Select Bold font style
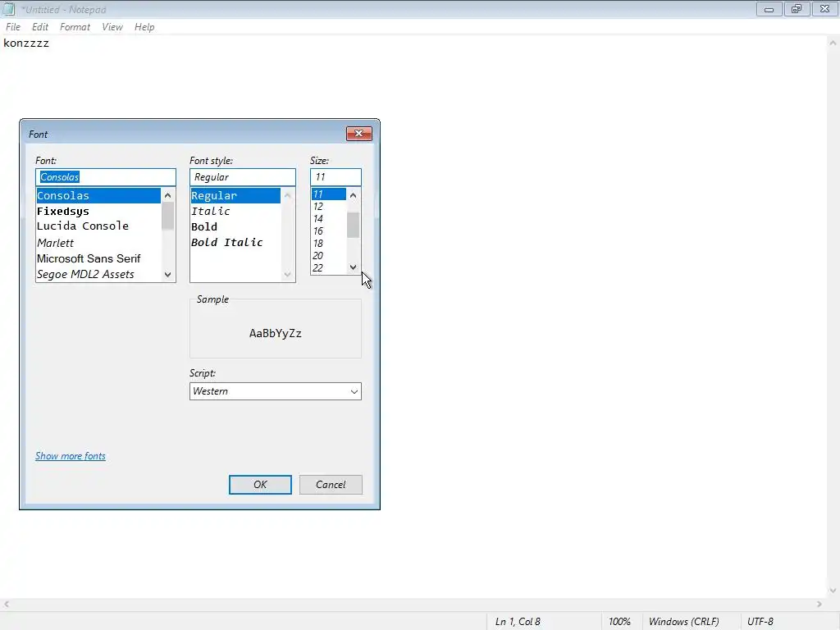The width and height of the screenshot is (840, 630). click(x=235, y=226)
